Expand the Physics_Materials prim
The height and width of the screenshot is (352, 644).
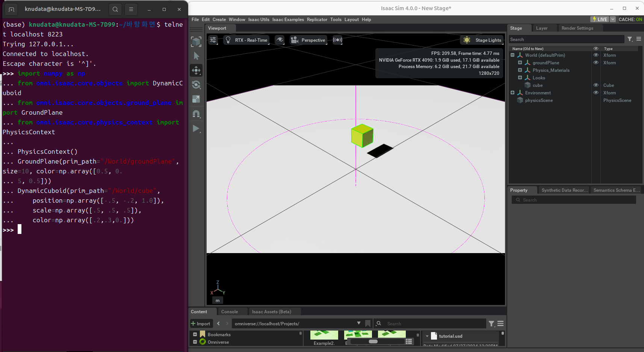(520, 70)
